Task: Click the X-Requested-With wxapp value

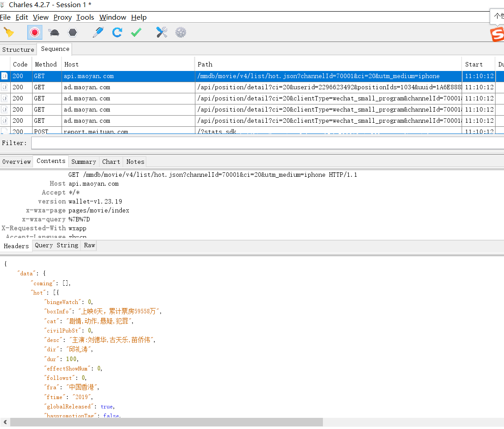Action: (x=77, y=228)
